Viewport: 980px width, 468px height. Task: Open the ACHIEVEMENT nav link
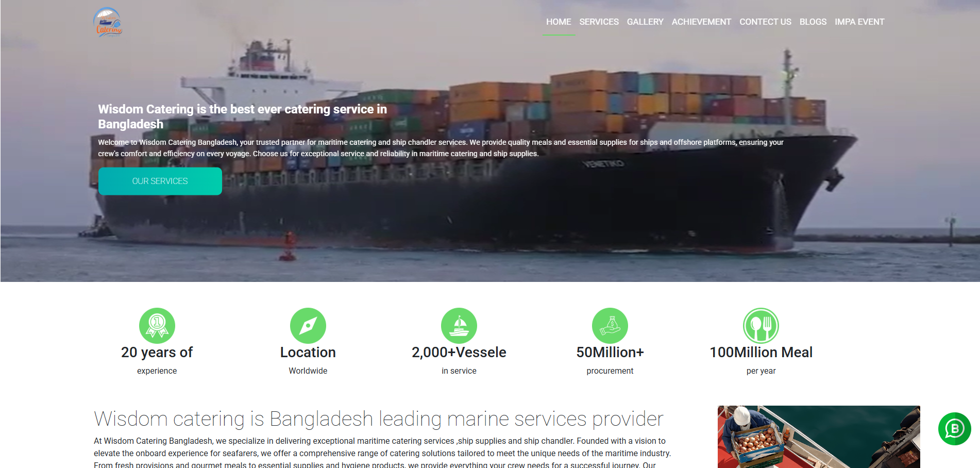pos(701,22)
